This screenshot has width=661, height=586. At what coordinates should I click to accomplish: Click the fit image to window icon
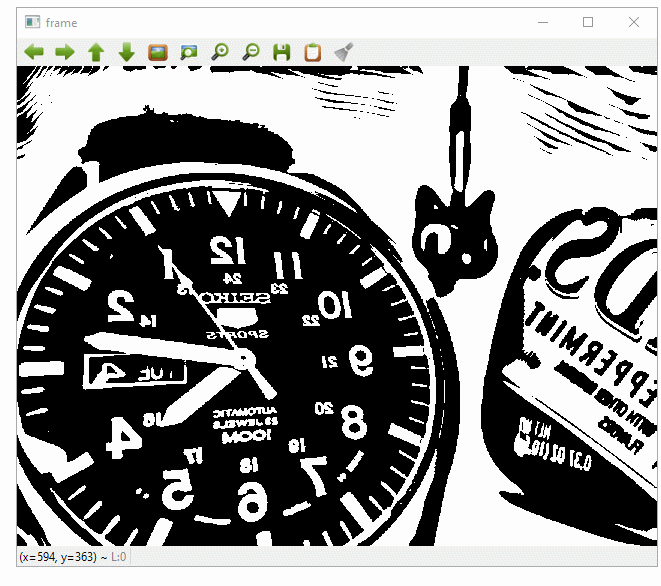[189, 52]
